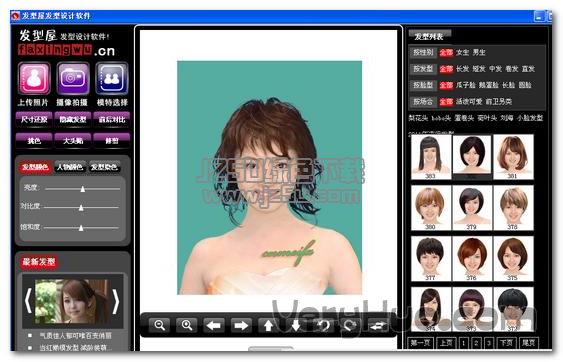The height and width of the screenshot is (362, 563).
Task: Go to 上页 previous page
Action: [446, 343]
